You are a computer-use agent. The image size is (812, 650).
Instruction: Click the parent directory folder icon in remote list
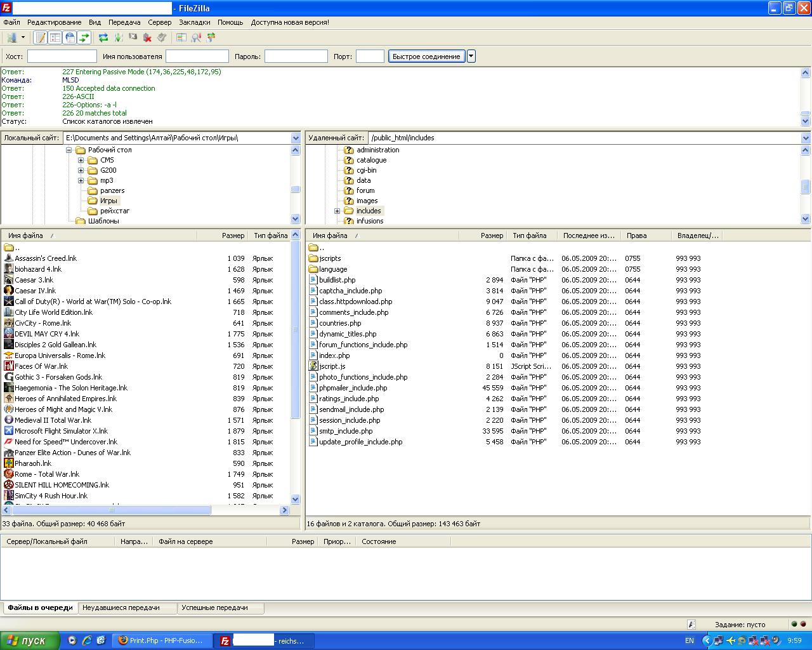pyautogui.click(x=313, y=248)
